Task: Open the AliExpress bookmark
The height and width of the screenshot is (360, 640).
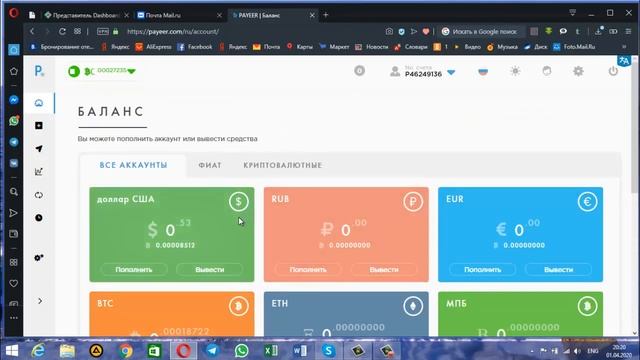Action: (153, 47)
